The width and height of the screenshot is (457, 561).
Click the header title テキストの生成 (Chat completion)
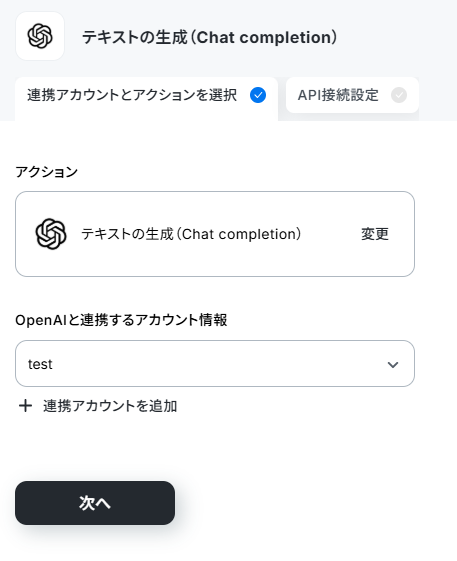click(210, 37)
